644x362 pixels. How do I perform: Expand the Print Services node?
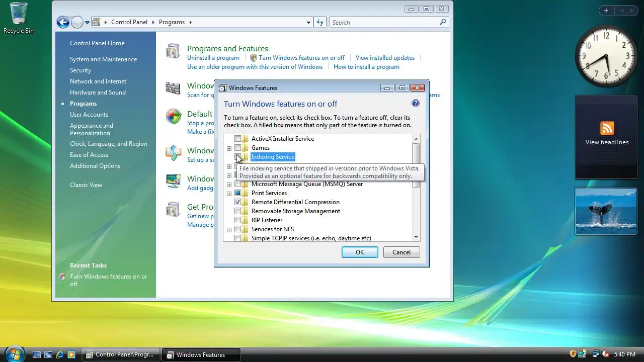point(229,193)
